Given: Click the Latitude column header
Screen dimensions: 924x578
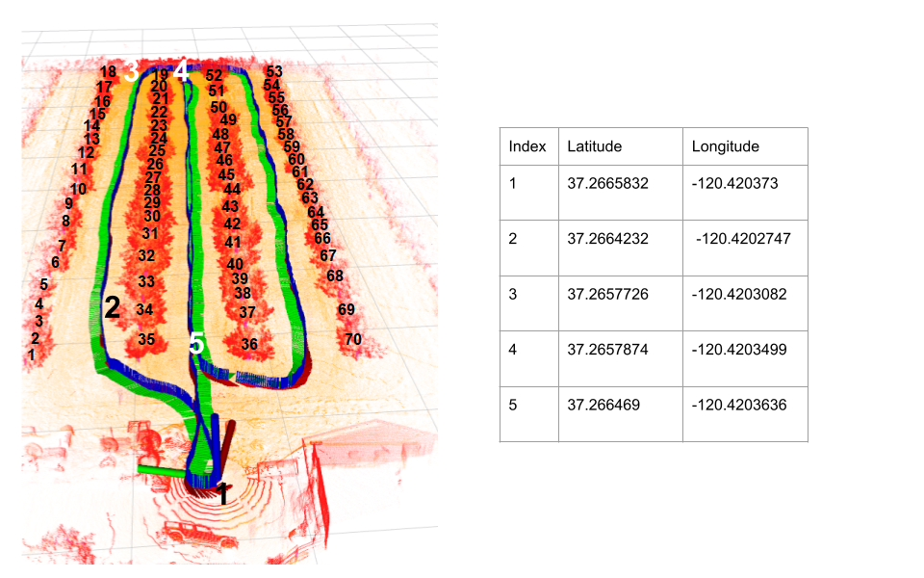Looking at the screenshot, I should coord(594,146).
